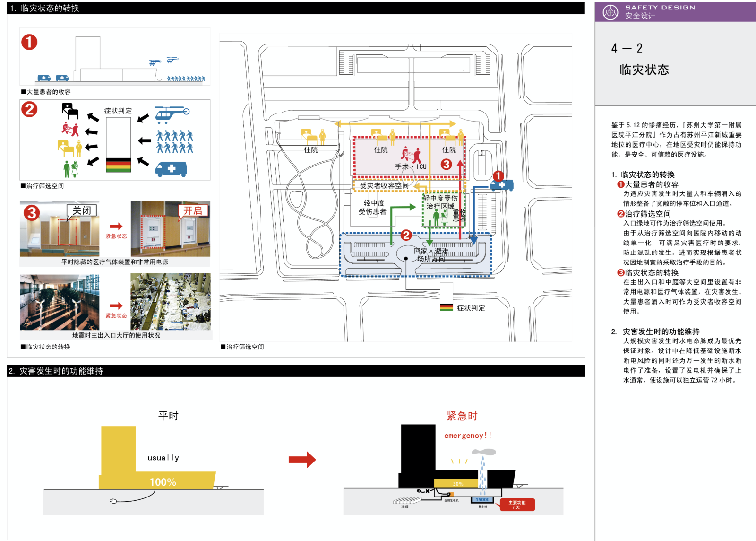Viewport: 756px width, 541px height.
Task: Select the red surgery icon above 手术·ICU
Action: [x=411, y=155]
